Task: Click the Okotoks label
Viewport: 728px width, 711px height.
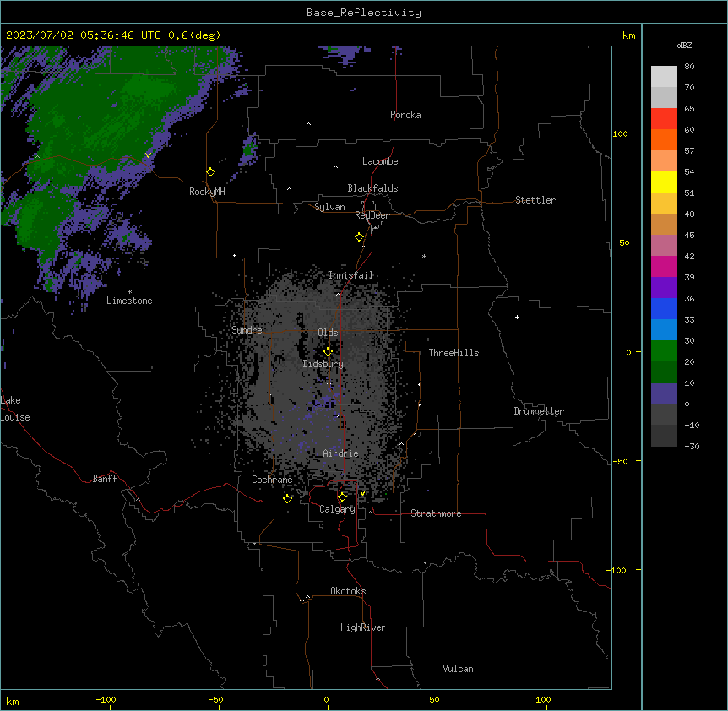Action: [348, 591]
